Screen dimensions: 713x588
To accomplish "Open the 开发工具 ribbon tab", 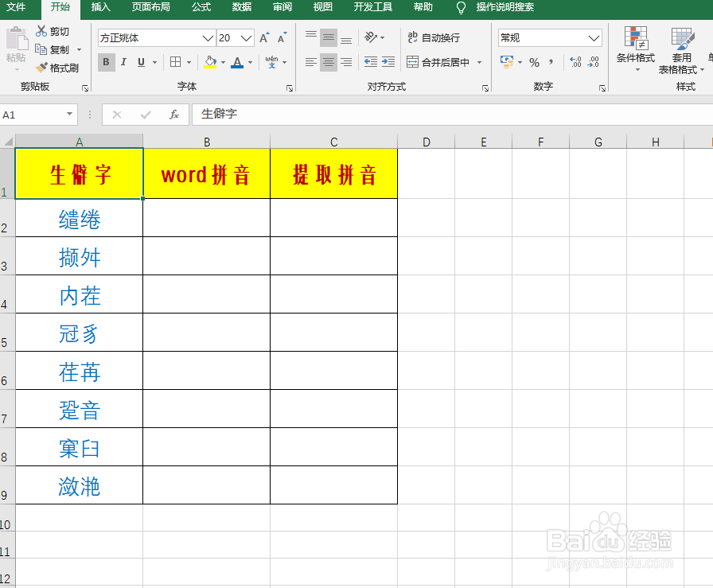I will pos(373,9).
